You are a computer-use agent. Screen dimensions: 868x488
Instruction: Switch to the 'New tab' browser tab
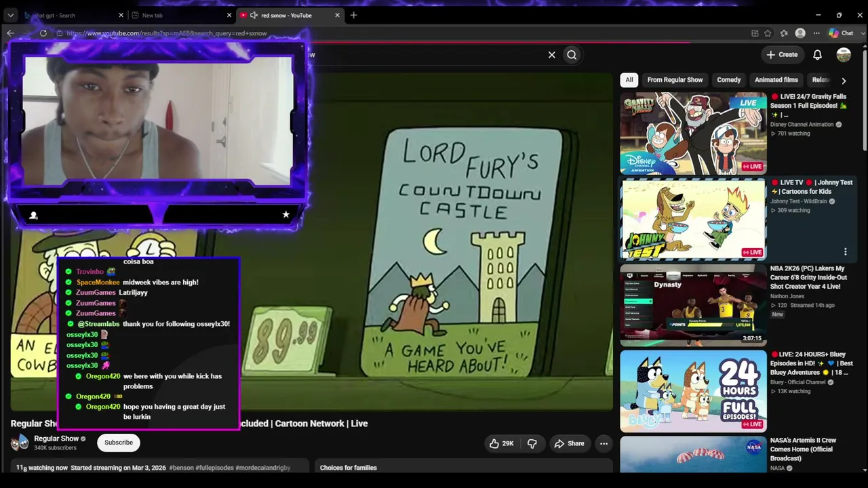click(182, 15)
